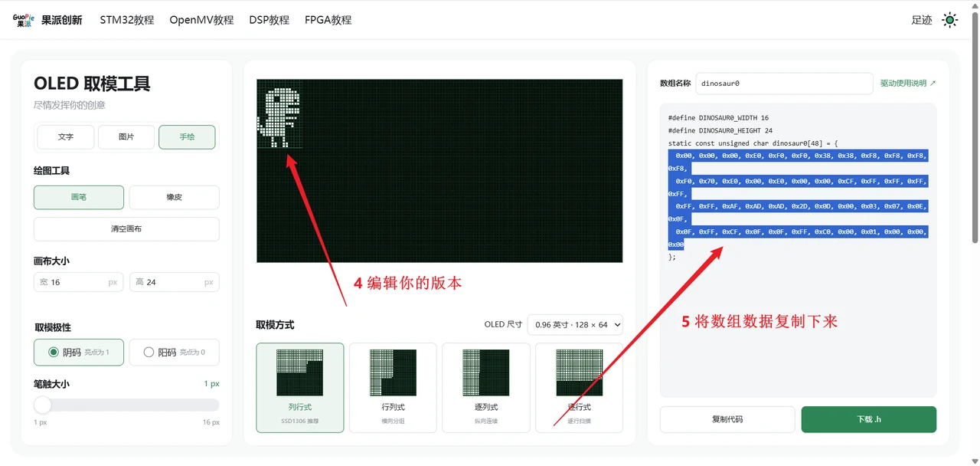Viewport: 980px width, 466px height.
Task: Click the 果派创新 brand text
Action: [x=61, y=20]
